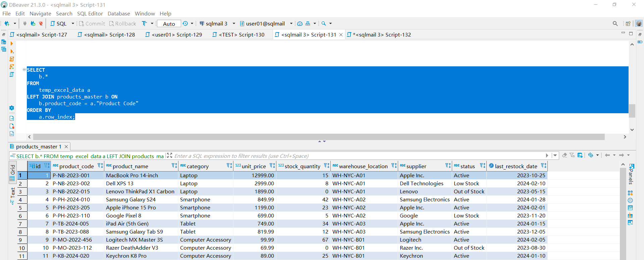Switch the result view to Grid mode
644x260 pixels.
13,173
